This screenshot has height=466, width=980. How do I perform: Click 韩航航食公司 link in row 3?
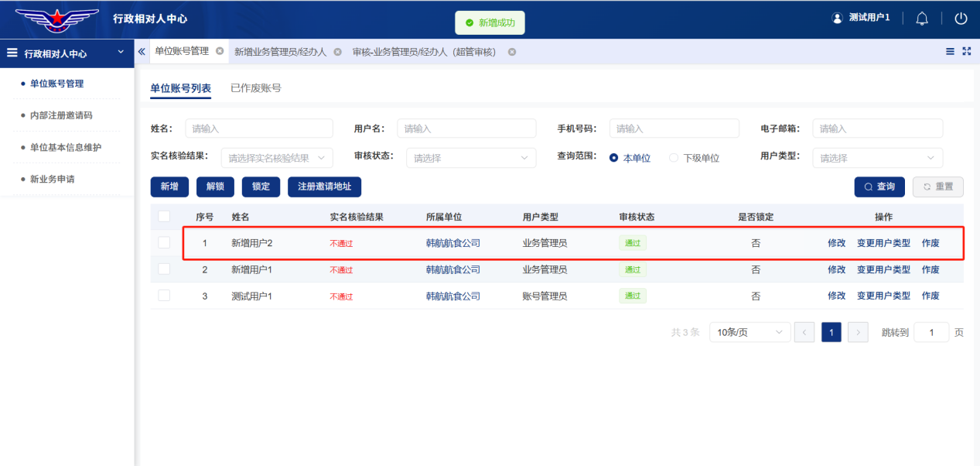453,296
